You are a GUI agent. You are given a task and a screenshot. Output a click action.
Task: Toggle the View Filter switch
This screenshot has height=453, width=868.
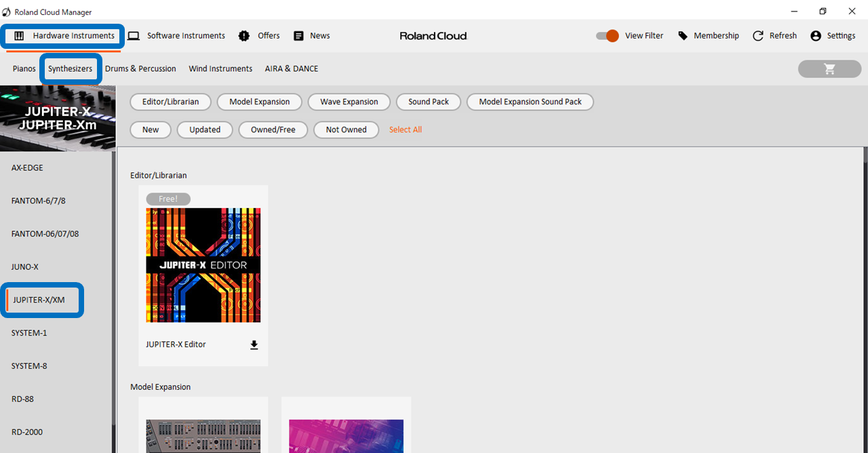click(608, 36)
